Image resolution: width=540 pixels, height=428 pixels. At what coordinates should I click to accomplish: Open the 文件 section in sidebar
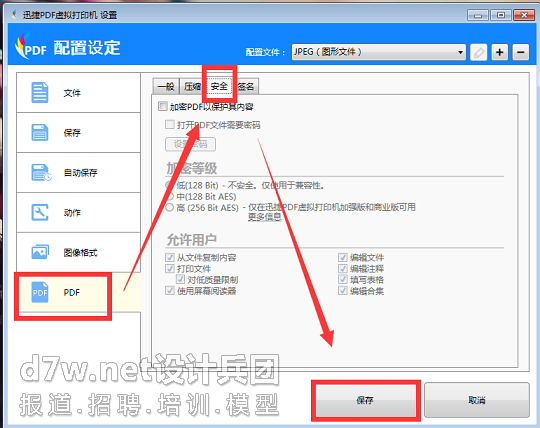(79, 93)
